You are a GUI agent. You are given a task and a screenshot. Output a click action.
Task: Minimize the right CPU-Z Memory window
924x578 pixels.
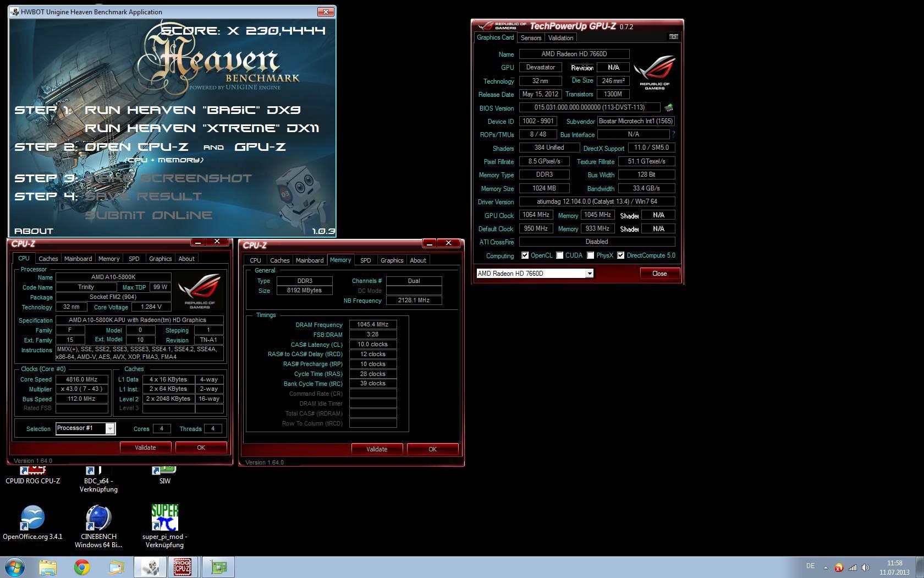(x=429, y=243)
